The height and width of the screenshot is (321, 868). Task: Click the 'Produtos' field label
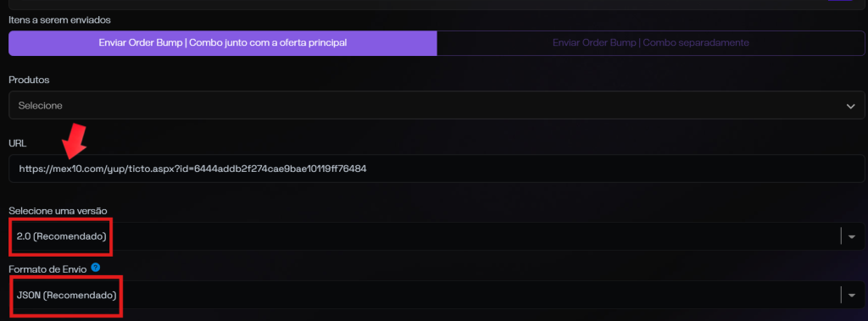(x=29, y=80)
